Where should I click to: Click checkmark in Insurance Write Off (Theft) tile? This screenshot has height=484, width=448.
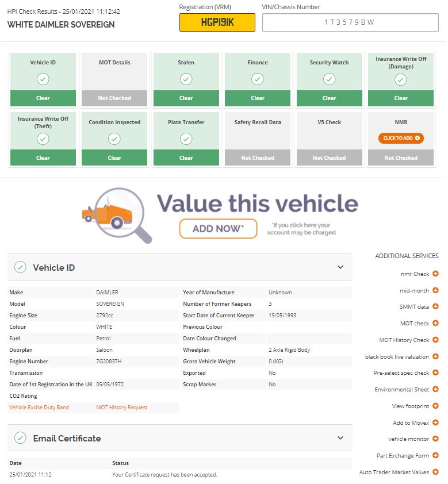[43, 139]
